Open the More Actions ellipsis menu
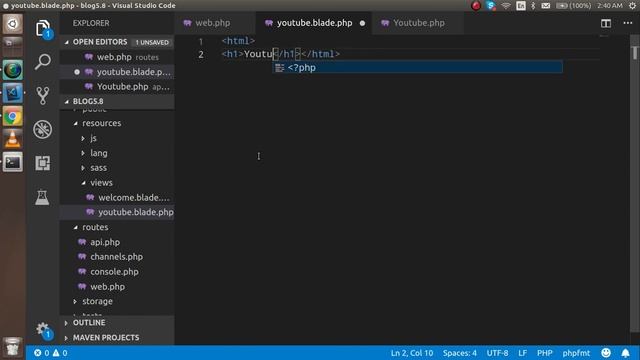Viewport: 640px width, 360px height. coord(628,23)
